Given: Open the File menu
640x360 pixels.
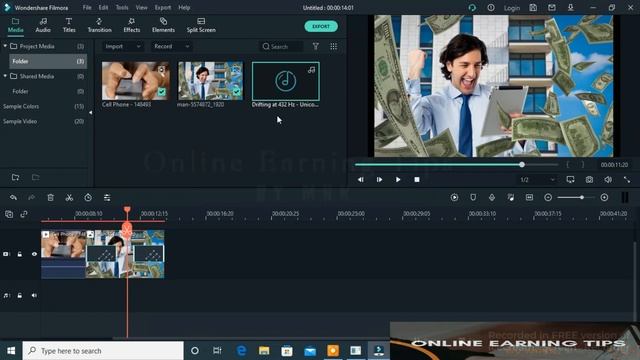Looking at the screenshot, I should [87, 7].
